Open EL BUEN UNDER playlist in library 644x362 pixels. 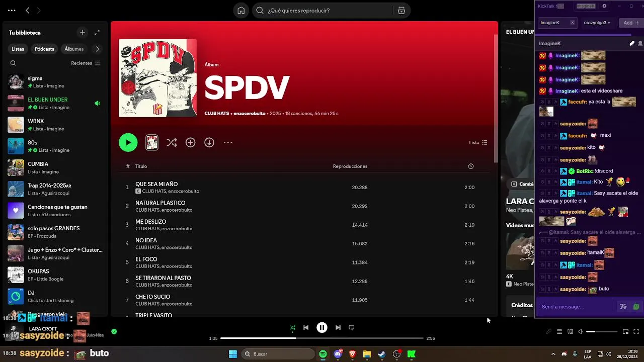(x=54, y=104)
